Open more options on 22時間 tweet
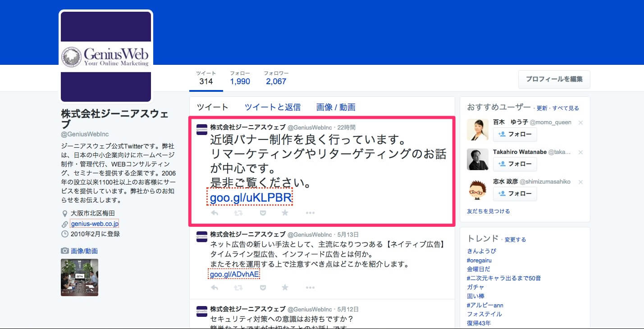Viewport: 644px width, 329px height. pyautogui.click(x=310, y=213)
